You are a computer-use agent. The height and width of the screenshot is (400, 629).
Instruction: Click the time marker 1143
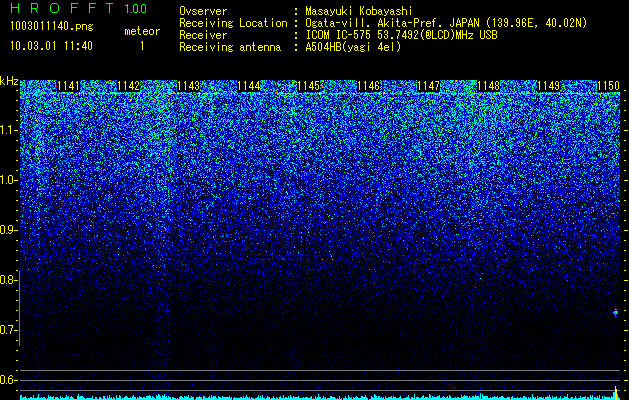189,85
